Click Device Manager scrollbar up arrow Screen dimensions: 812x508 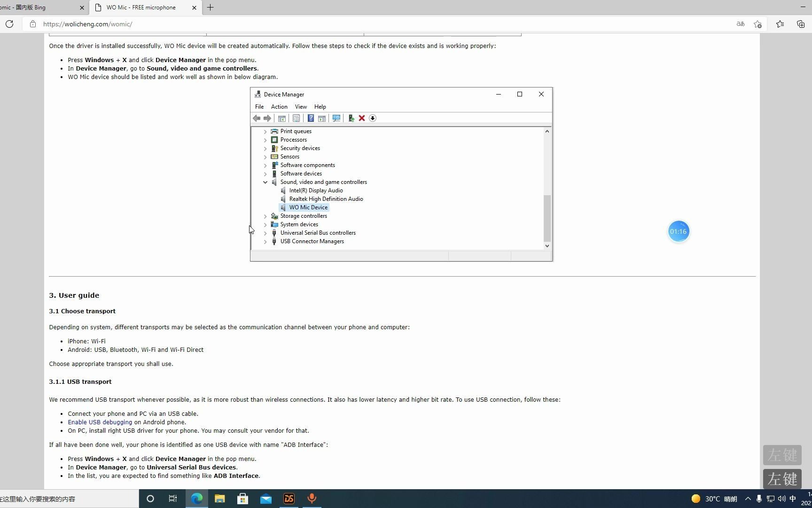547,131
